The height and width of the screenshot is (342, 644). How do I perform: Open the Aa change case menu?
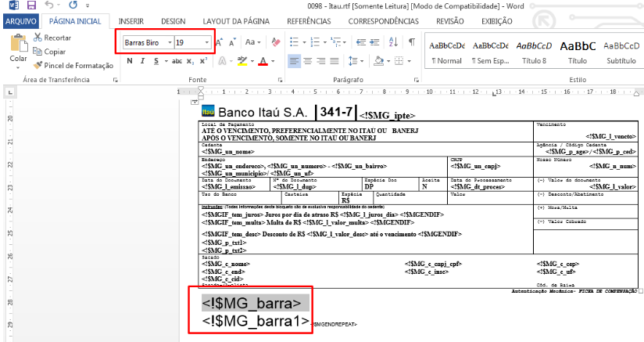point(252,42)
